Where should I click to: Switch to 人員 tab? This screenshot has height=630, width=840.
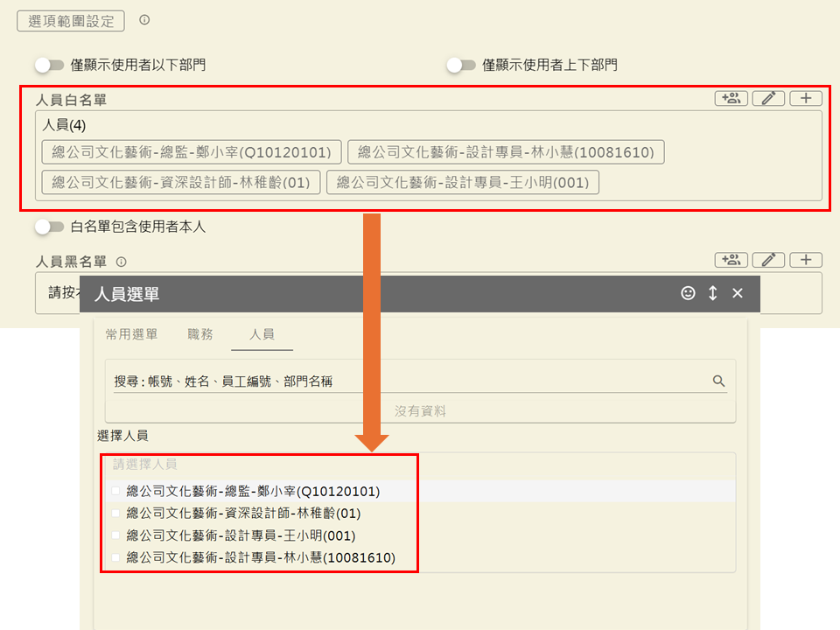pos(262,335)
